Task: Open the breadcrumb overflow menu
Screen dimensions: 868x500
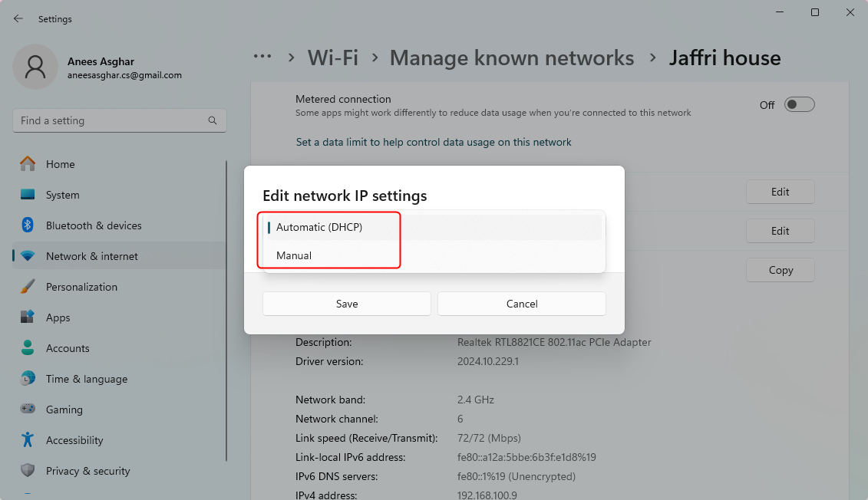Action: point(262,57)
